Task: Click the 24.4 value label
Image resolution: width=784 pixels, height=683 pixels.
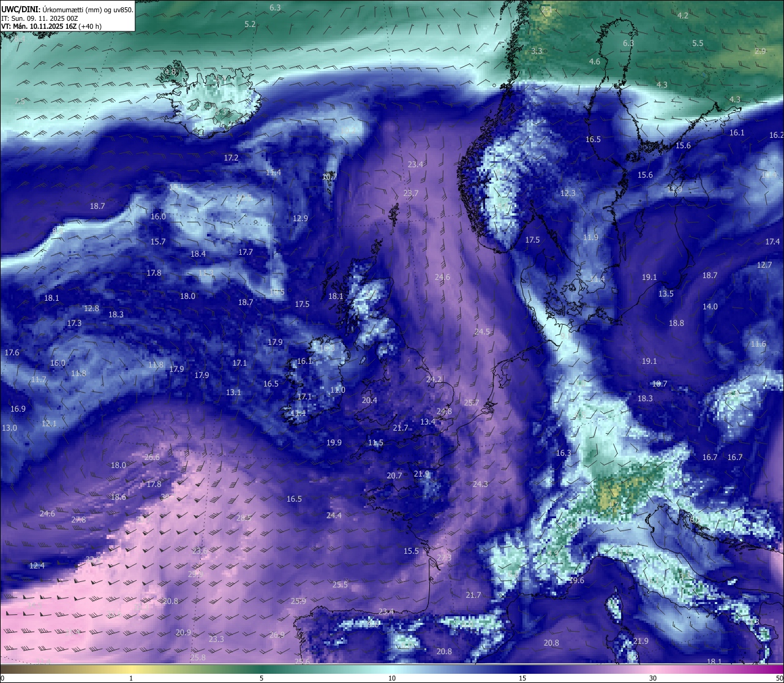Action: point(334,515)
